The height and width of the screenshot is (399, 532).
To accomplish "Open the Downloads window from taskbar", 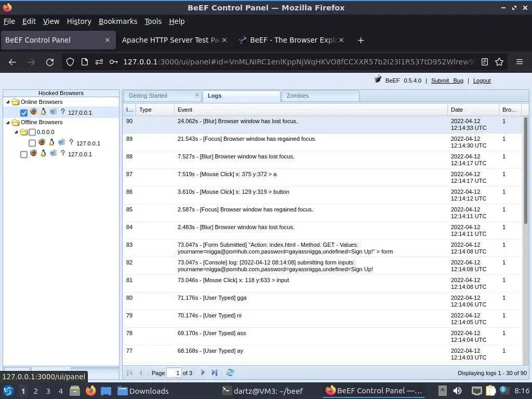I will (x=143, y=391).
